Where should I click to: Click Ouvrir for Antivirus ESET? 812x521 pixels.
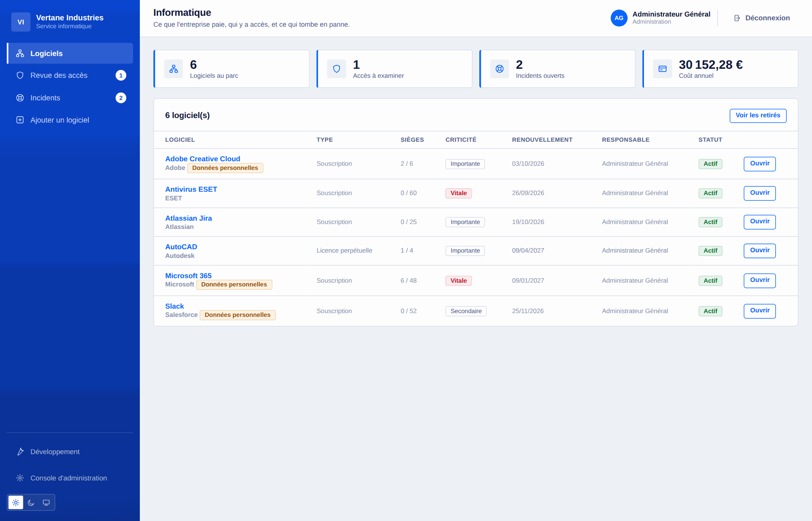coord(760,193)
